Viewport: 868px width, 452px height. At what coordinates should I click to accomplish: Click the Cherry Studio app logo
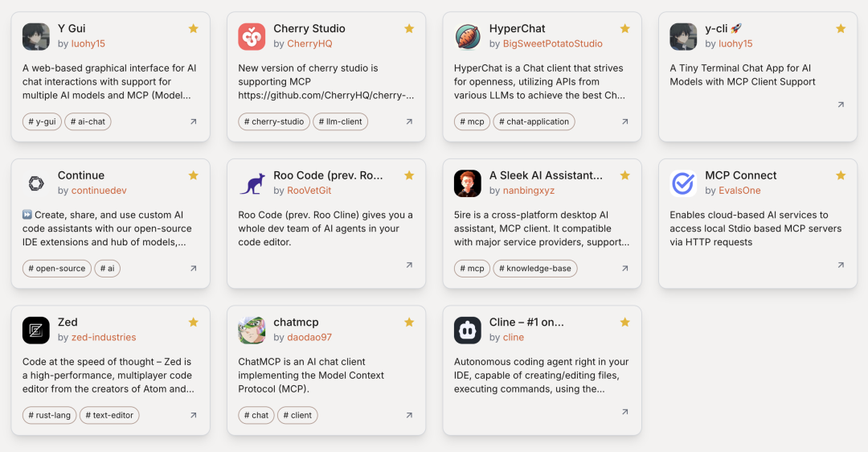252,36
